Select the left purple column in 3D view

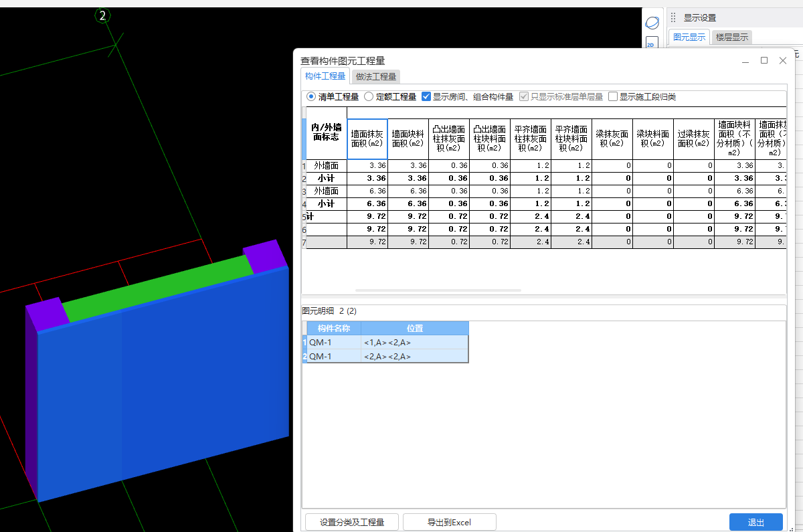pyautogui.click(x=48, y=313)
